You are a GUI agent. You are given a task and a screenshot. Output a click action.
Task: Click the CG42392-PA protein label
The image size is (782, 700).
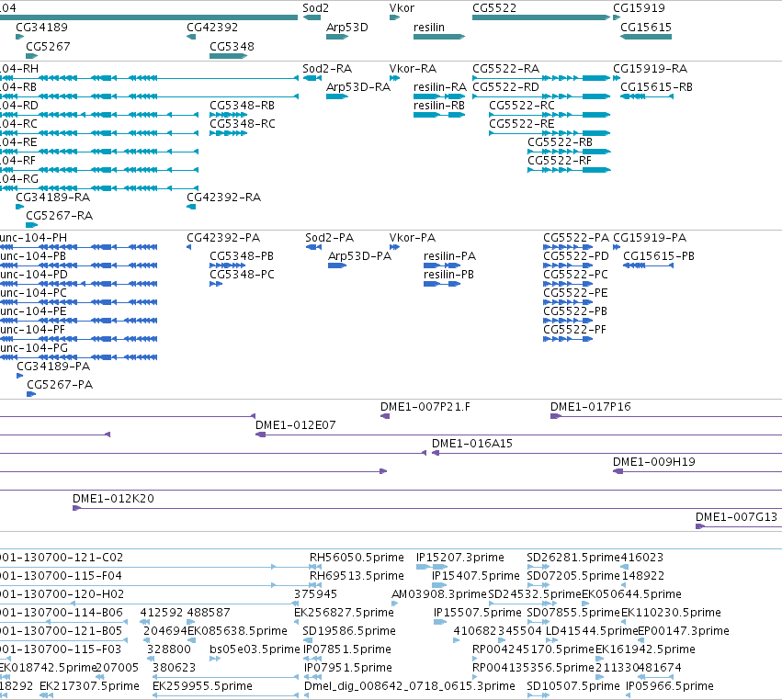point(223,237)
